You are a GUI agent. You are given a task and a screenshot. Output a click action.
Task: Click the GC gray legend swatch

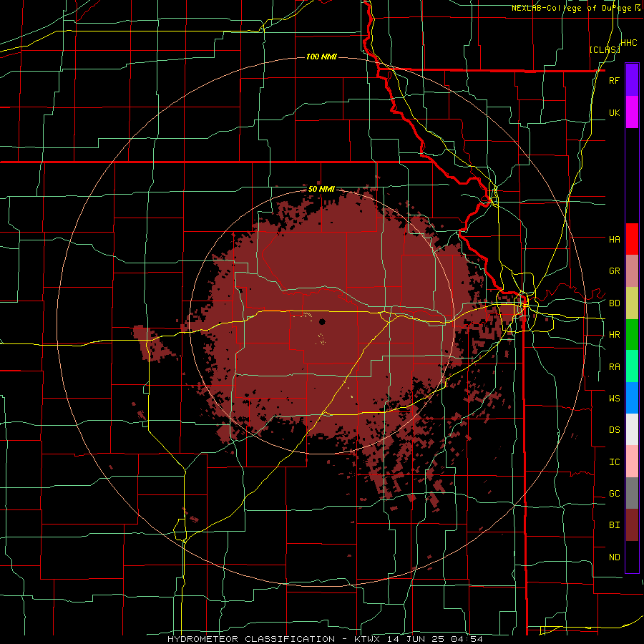click(632, 493)
